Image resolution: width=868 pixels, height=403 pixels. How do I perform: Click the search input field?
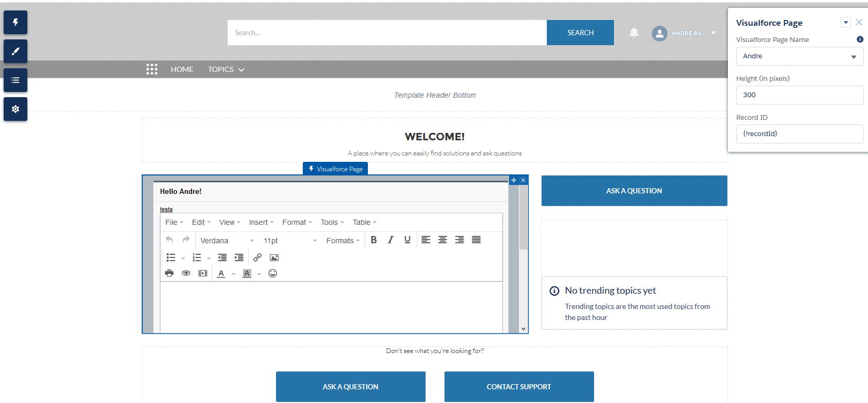(387, 33)
